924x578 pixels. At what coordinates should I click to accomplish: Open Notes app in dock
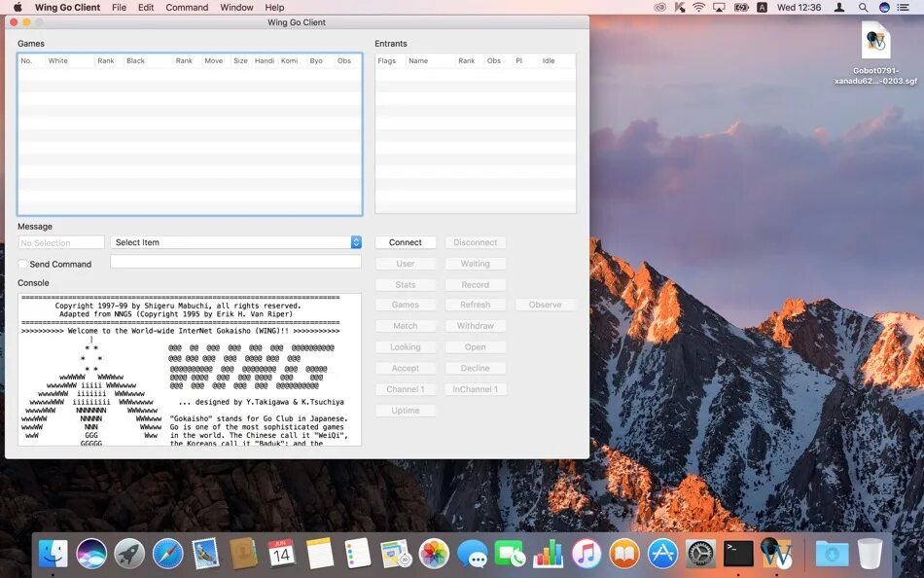(x=320, y=555)
